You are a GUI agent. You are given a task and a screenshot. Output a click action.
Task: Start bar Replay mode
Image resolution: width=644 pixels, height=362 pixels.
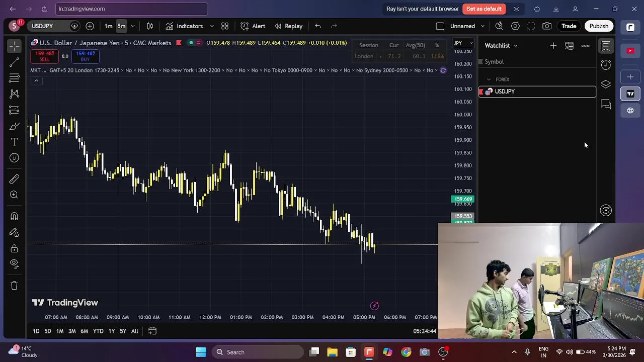click(288, 26)
